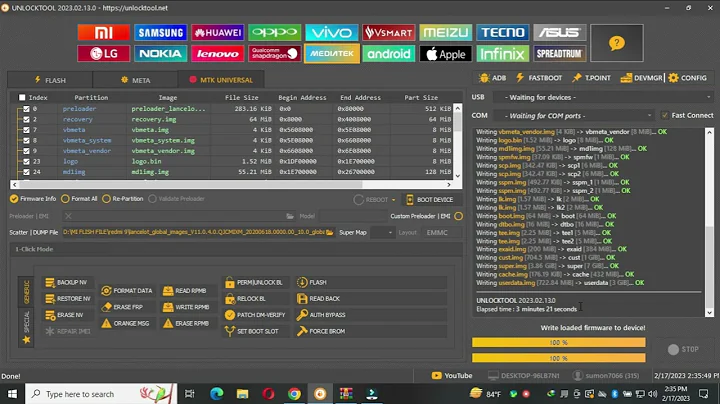This screenshot has height=404, width=720.
Task: Select the Xiaomi MI brand logo
Action: pos(104,33)
